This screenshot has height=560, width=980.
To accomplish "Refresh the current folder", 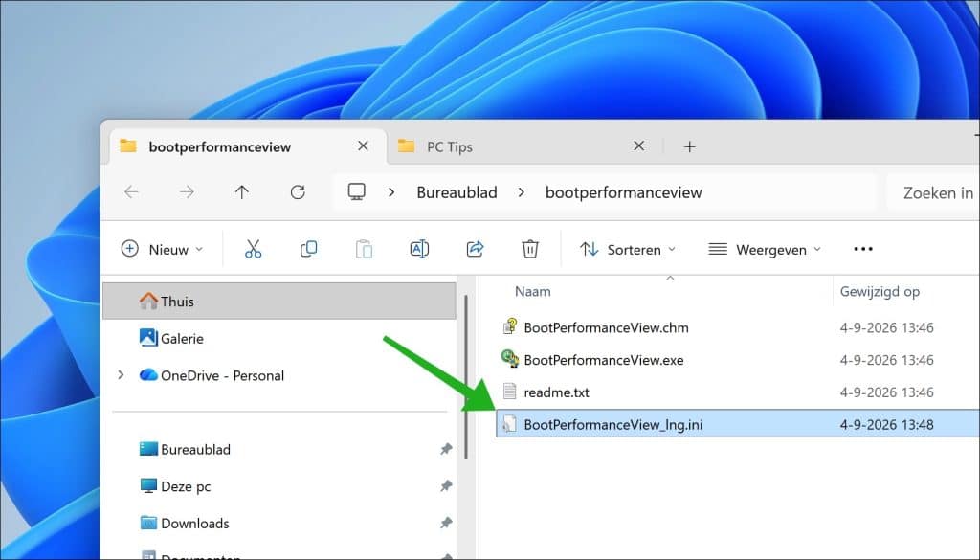I will click(298, 191).
